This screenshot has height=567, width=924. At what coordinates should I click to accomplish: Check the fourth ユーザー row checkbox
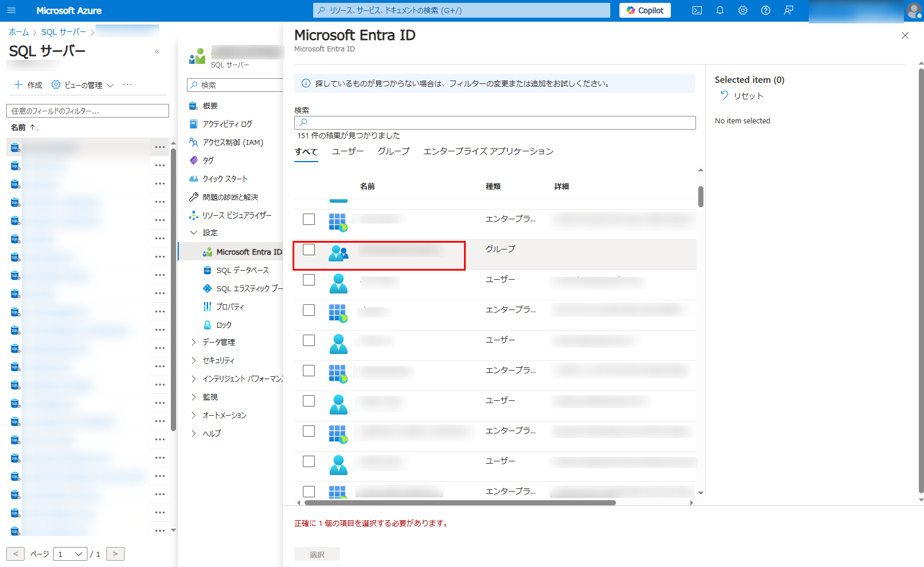point(309,461)
